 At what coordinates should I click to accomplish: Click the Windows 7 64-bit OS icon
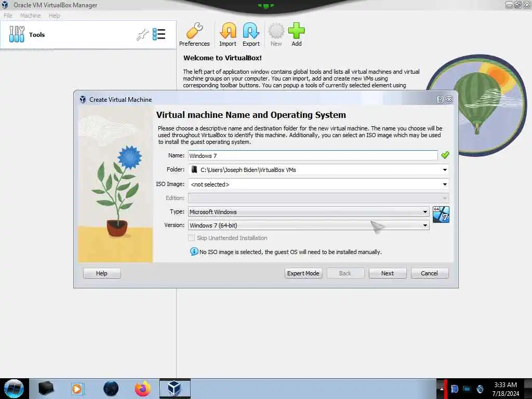pos(441,215)
